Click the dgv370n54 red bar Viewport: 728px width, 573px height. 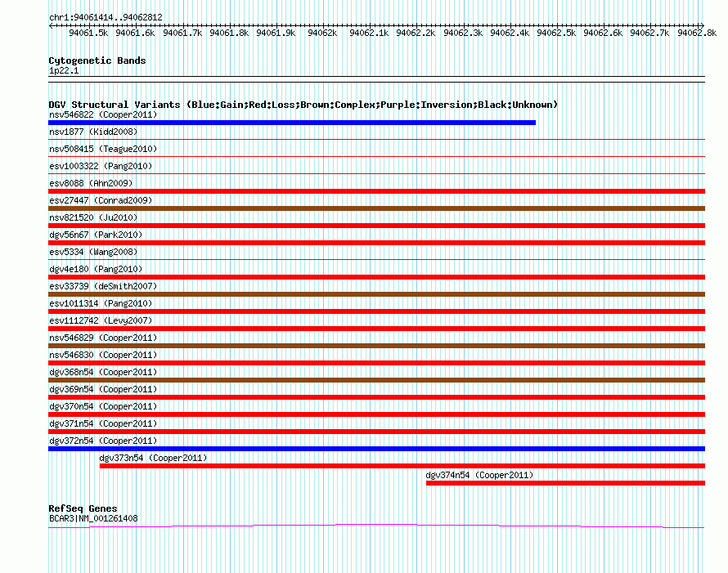376,414
